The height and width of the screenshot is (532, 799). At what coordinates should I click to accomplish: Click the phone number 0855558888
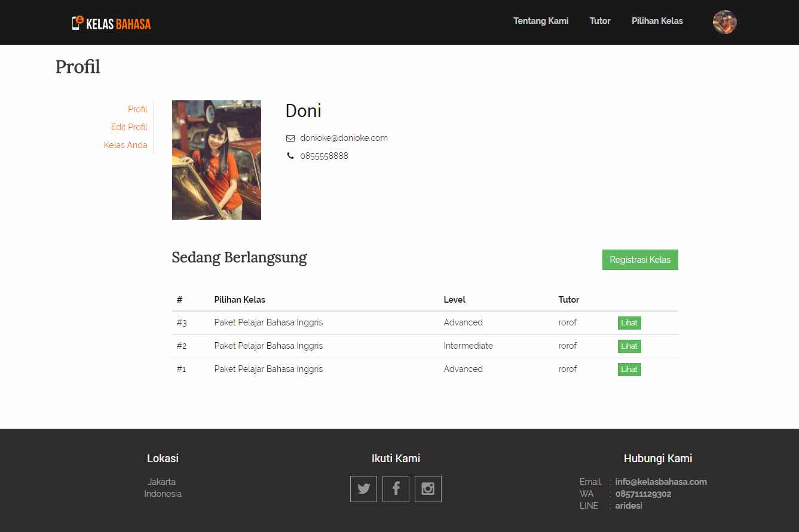(x=324, y=156)
